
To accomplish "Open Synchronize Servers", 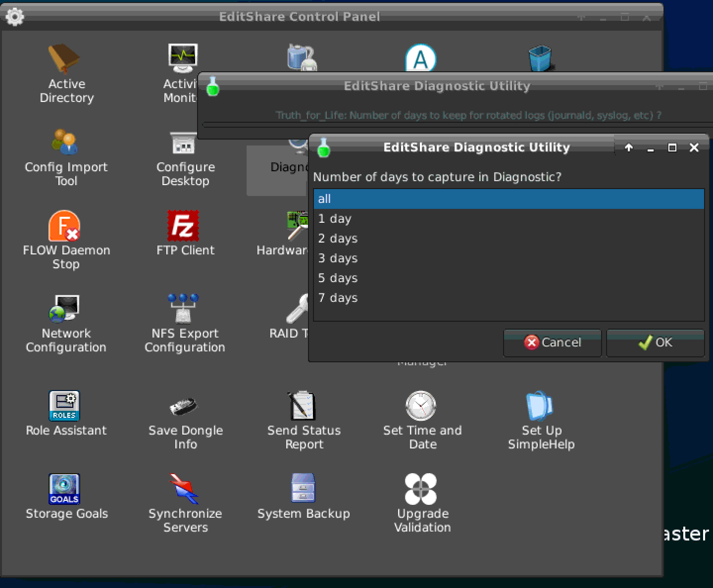I will [x=185, y=503].
